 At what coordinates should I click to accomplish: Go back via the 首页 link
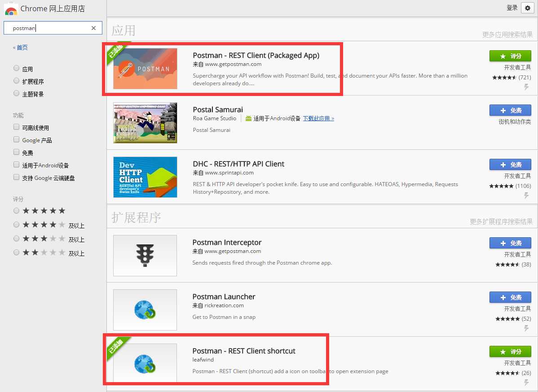[22, 48]
